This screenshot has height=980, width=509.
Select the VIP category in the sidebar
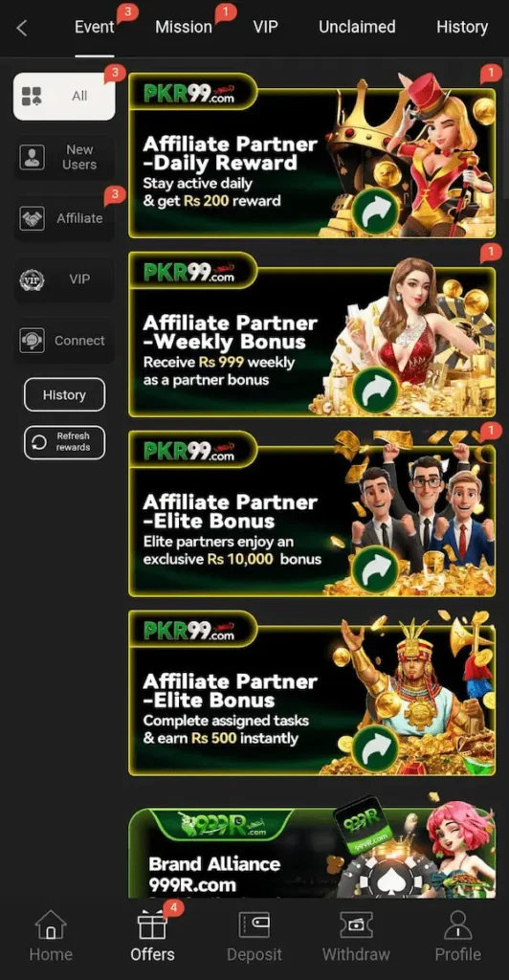(64, 279)
